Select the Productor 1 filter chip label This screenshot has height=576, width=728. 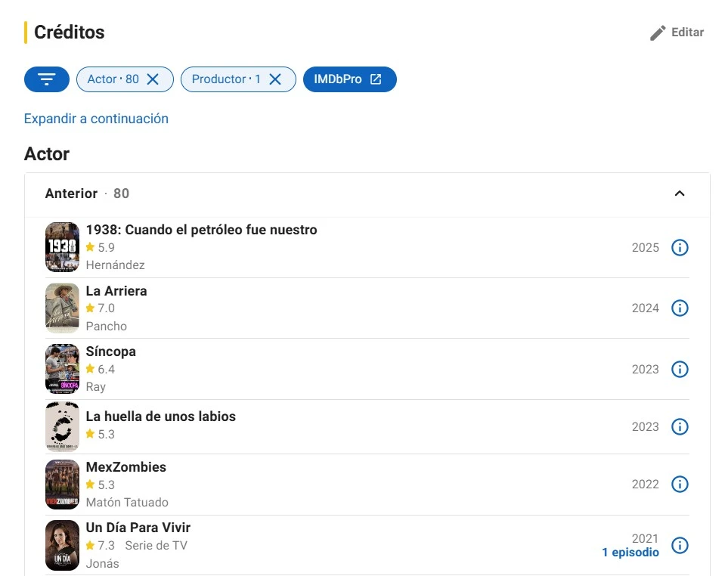pyautogui.click(x=226, y=79)
